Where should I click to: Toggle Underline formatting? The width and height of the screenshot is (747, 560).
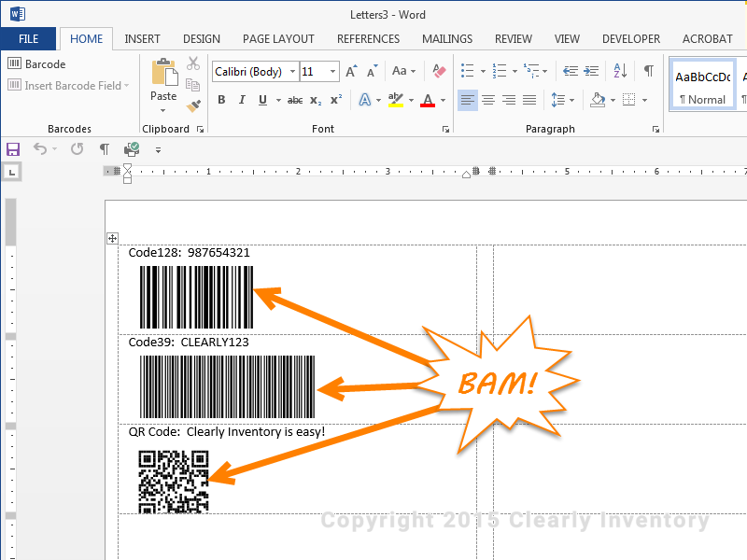[262, 100]
